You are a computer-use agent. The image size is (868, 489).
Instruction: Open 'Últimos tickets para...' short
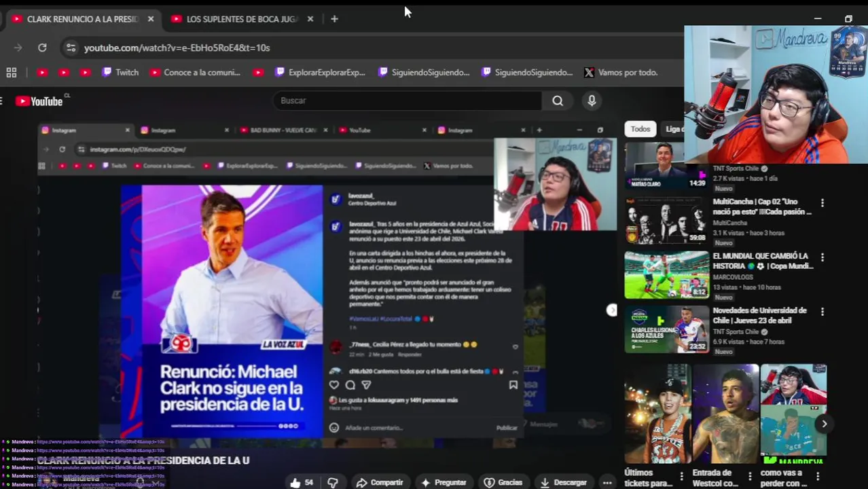pos(657,414)
